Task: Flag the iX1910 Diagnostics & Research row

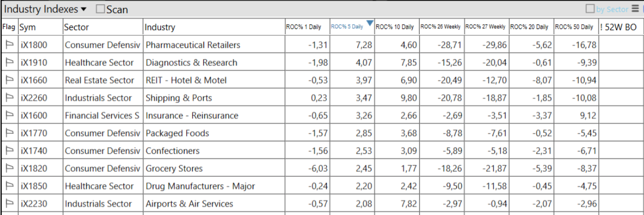Action: pyautogui.click(x=9, y=63)
